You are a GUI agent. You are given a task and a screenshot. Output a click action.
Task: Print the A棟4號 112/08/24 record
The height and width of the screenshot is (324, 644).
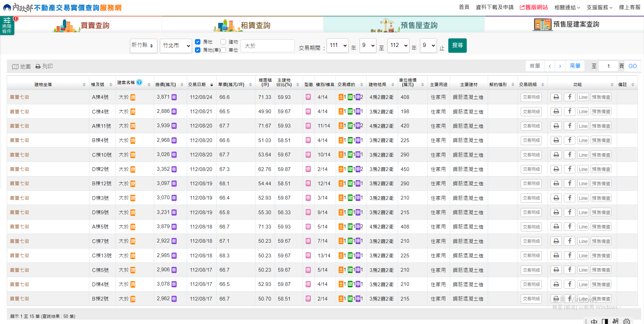556,97
